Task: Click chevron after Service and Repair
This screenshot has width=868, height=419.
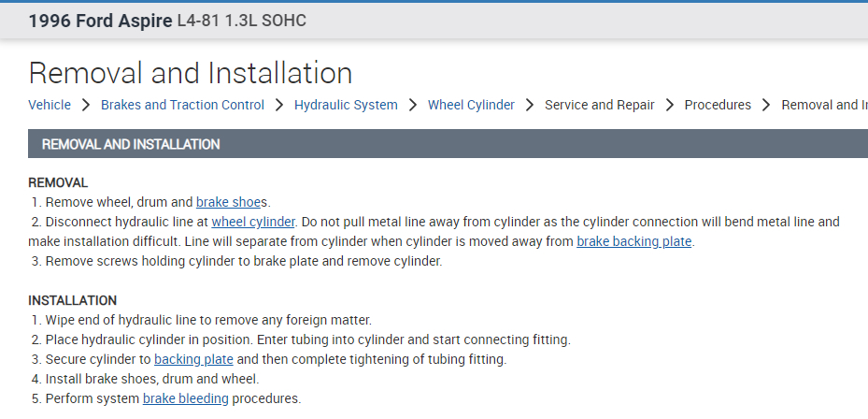Action: [669, 105]
